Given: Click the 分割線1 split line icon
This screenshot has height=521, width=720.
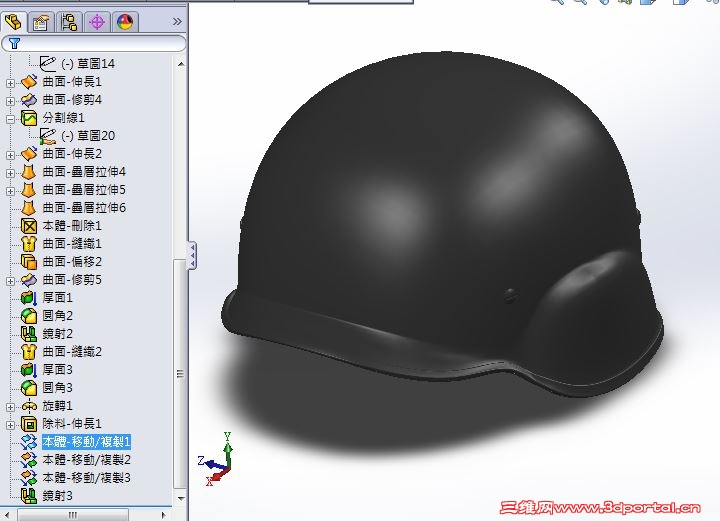Looking at the screenshot, I should coord(29,118).
